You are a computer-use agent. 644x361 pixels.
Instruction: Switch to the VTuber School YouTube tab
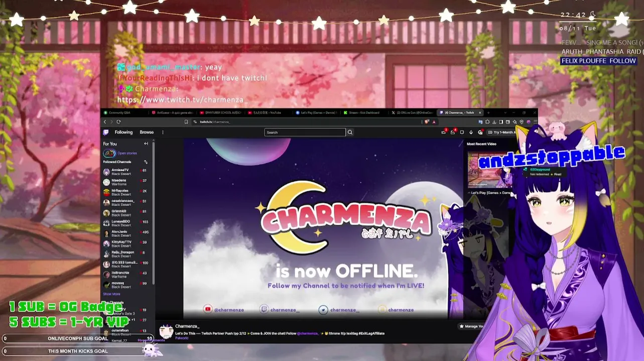(x=221, y=112)
